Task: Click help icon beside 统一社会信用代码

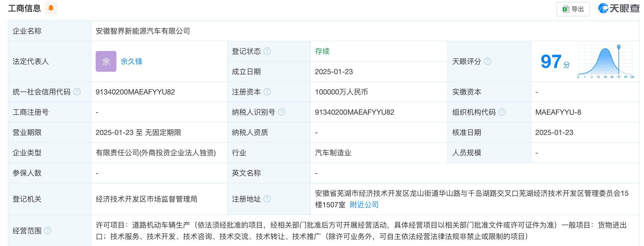Action: pos(77,92)
